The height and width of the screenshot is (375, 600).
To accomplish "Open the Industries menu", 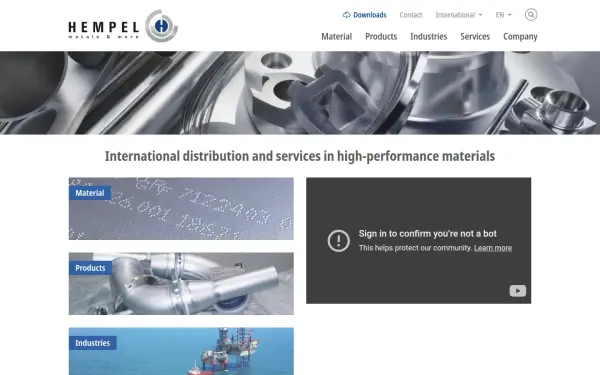I will (x=429, y=36).
